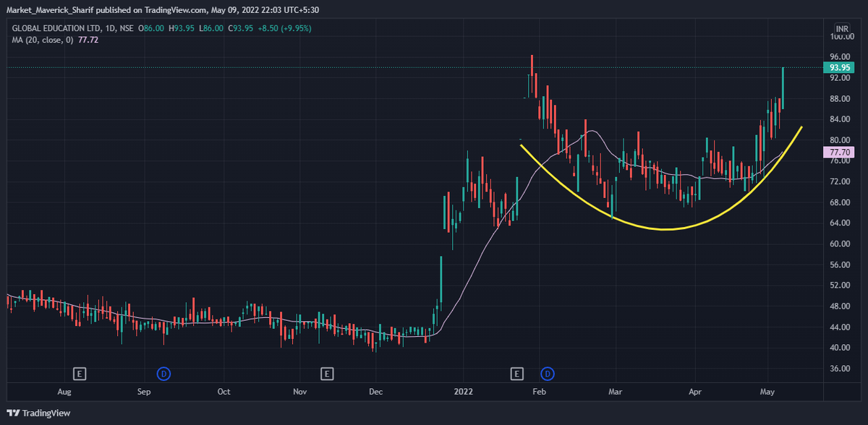Viewport: 868px width, 425px height.
Task: Click the earnings E marker nearest the Aug label
Action: (80, 373)
